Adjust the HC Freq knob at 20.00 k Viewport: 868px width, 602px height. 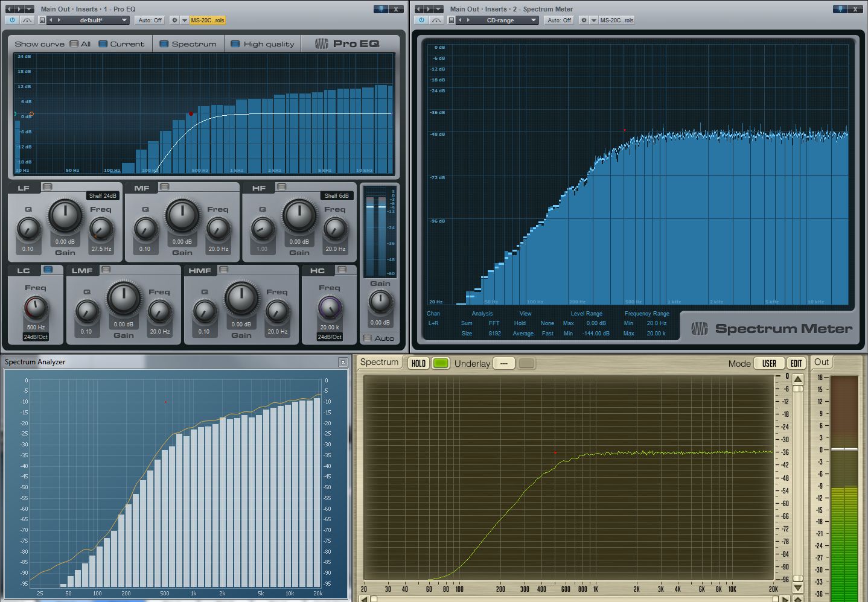click(330, 308)
